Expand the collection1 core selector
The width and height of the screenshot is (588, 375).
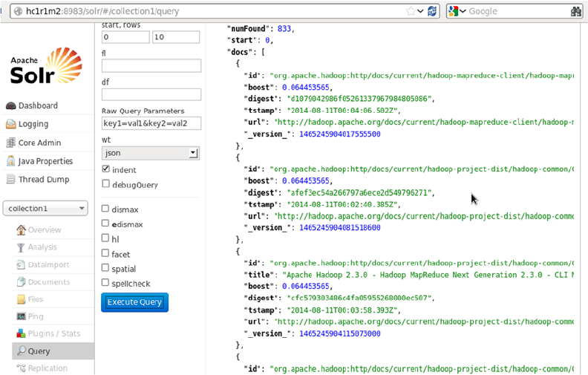coord(45,209)
